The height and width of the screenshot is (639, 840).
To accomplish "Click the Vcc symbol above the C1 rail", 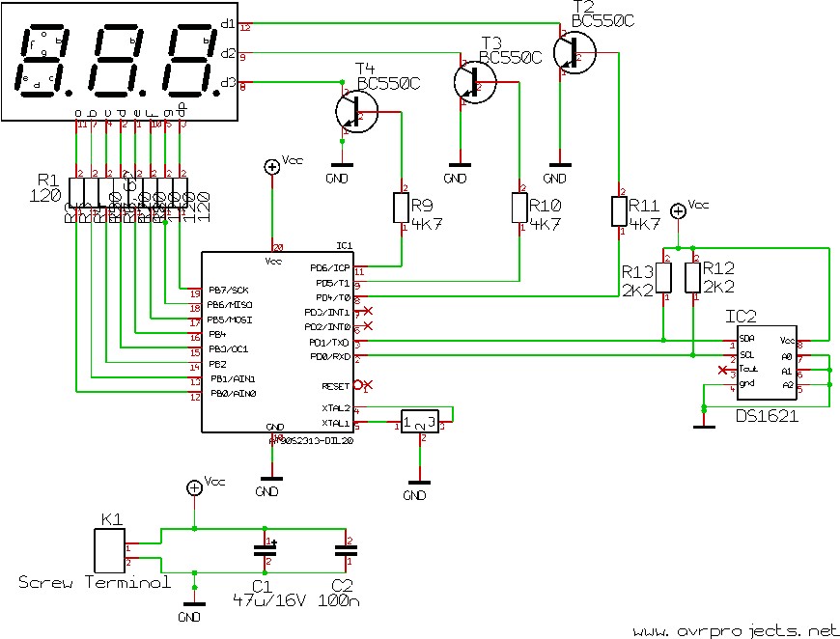I will 194,488.
